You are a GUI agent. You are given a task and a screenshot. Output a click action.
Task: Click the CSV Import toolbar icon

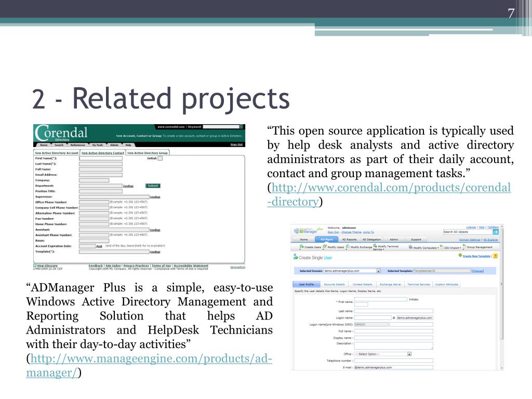(x=442, y=247)
